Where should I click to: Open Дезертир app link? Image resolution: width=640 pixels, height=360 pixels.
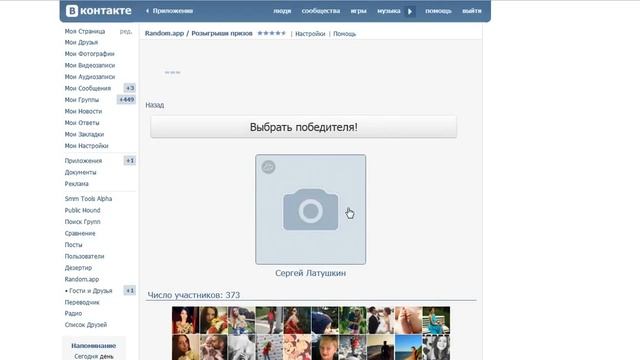(x=78, y=268)
